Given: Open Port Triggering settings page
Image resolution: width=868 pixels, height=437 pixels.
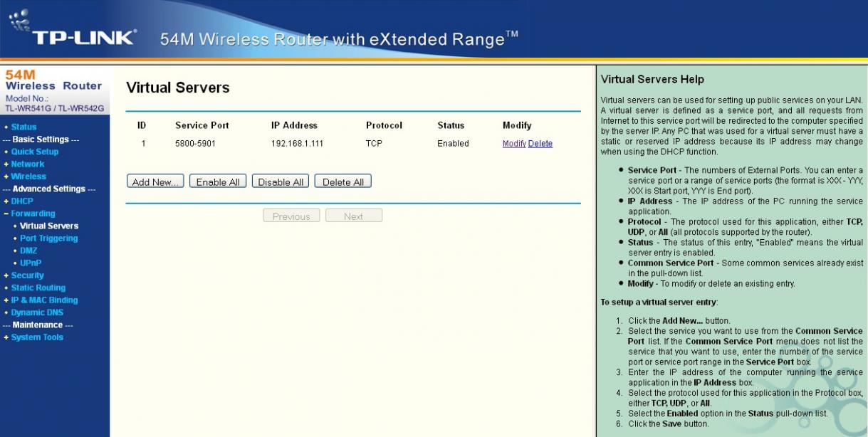Looking at the screenshot, I should click(48, 238).
